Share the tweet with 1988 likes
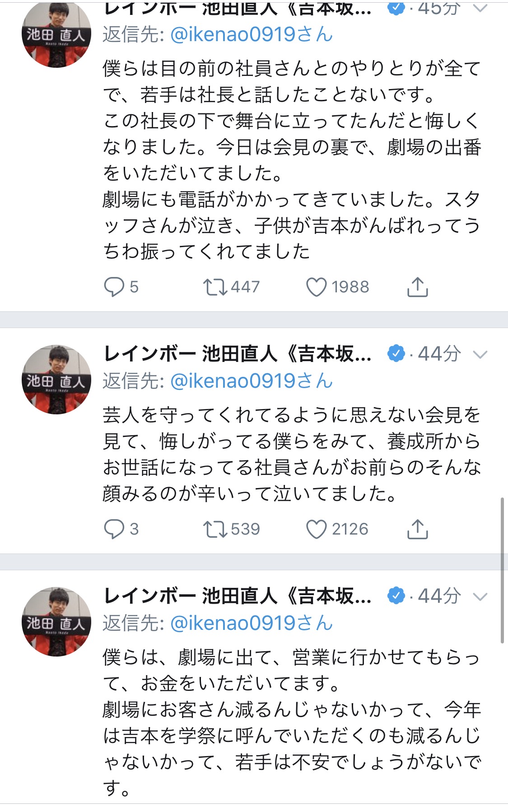 [x=417, y=287]
